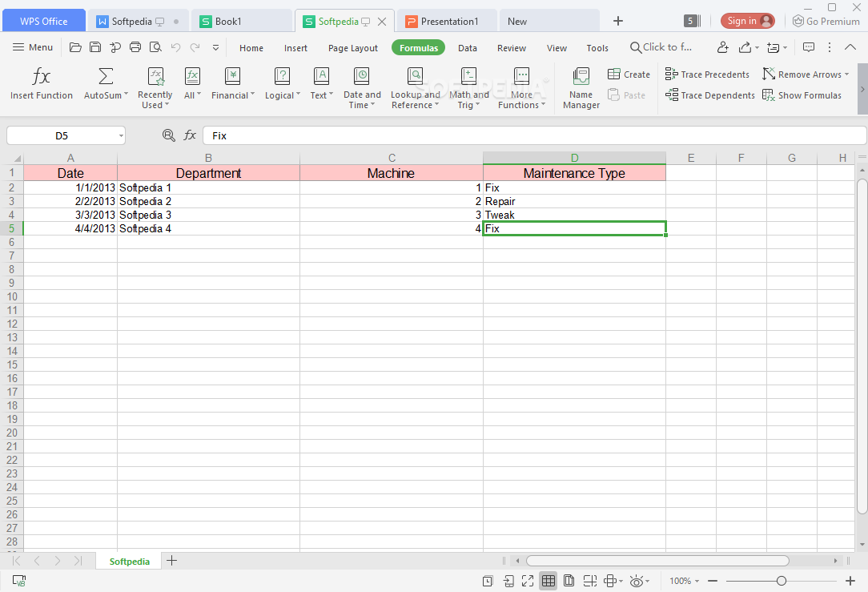The image size is (868, 592).
Task: Open the Presentation1 document tab
Action: point(448,21)
